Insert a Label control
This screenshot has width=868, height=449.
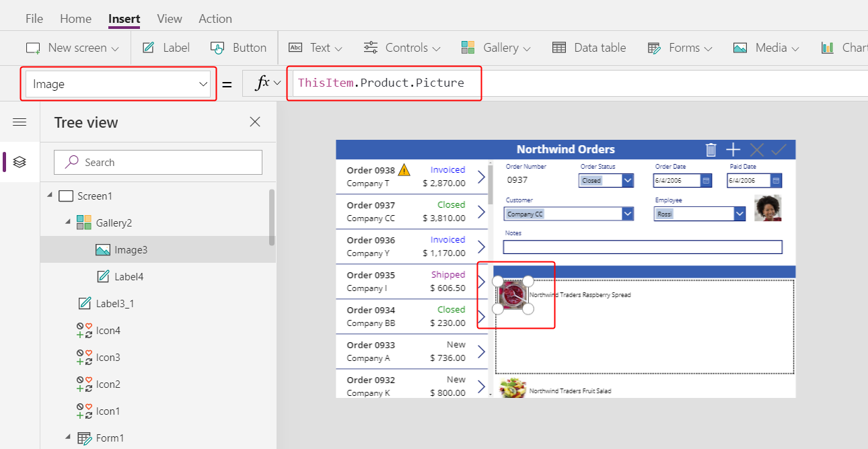[166, 48]
